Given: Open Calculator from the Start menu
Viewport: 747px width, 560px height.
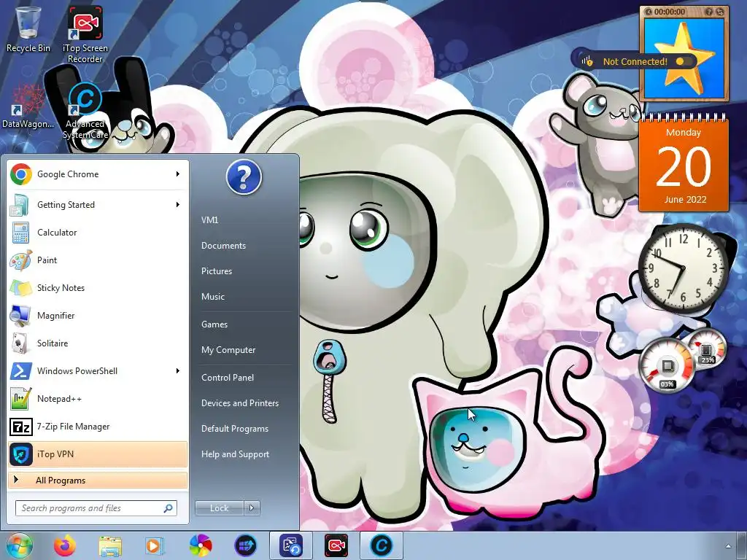Looking at the screenshot, I should (98, 233).
